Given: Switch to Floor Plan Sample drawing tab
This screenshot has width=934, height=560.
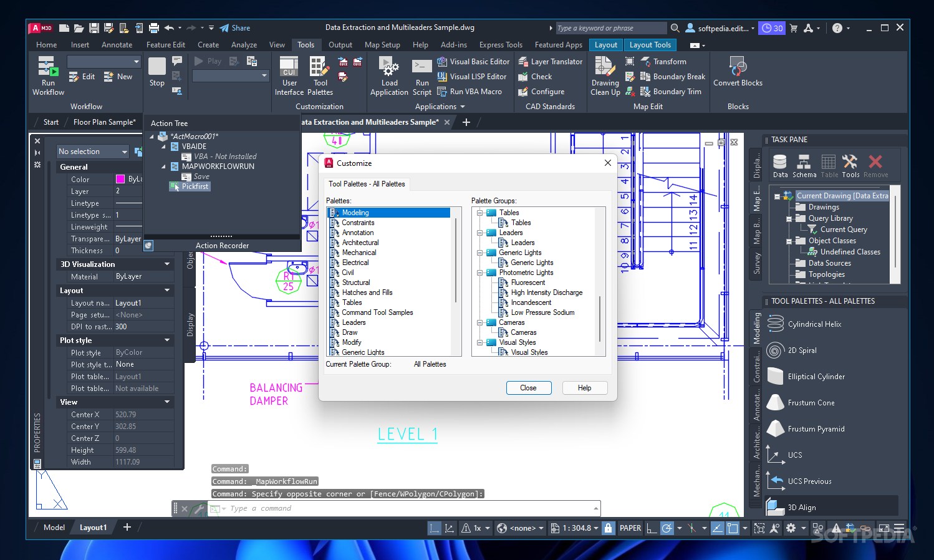Looking at the screenshot, I should tap(104, 122).
